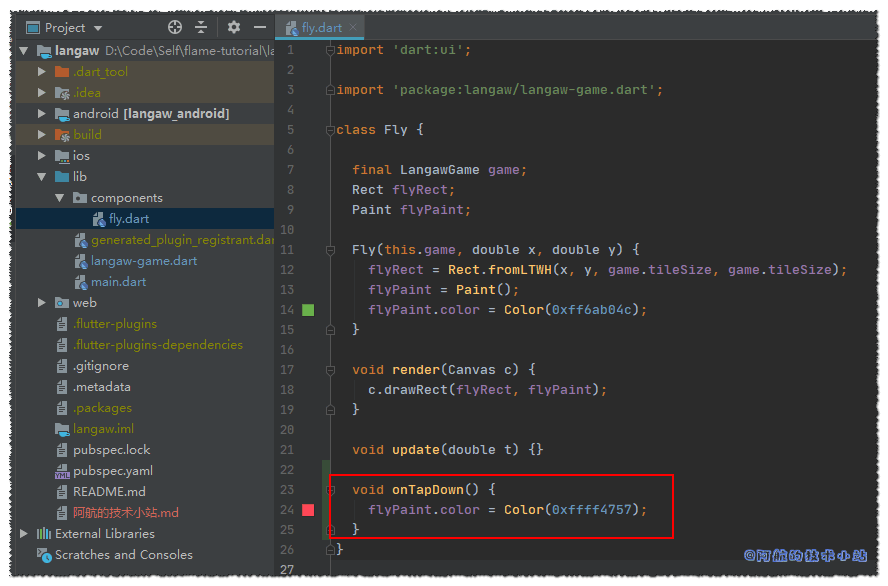The width and height of the screenshot is (888, 586).
Task: Click the locate current file target icon
Action: (175, 28)
